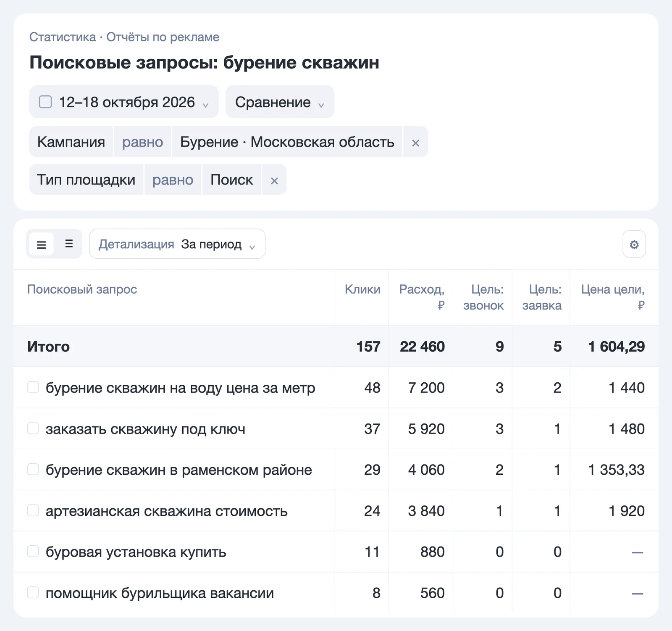Open the table settings gear icon
The image size is (672, 631).
pyautogui.click(x=634, y=244)
